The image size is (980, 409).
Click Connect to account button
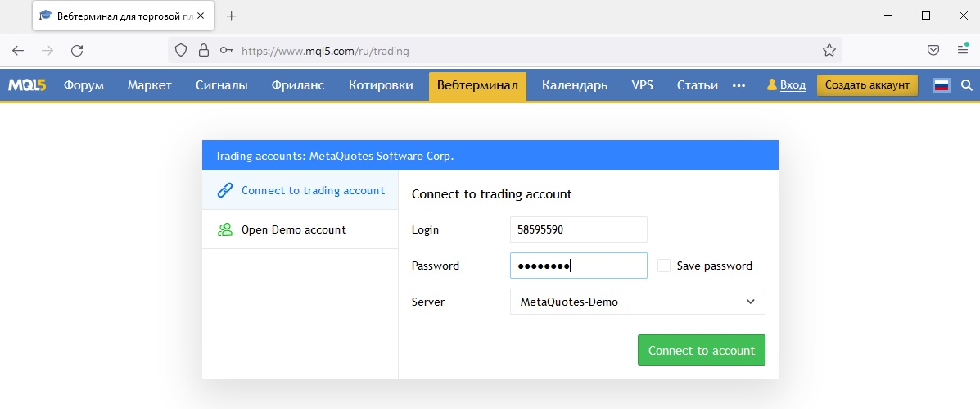pos(702,350)
